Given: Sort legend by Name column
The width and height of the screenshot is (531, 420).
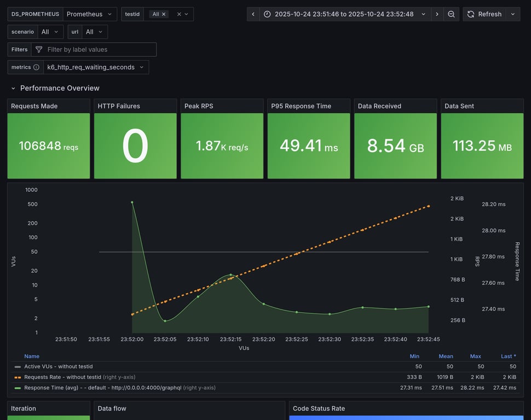Looking at the screenshot, I should pos(32,357).
